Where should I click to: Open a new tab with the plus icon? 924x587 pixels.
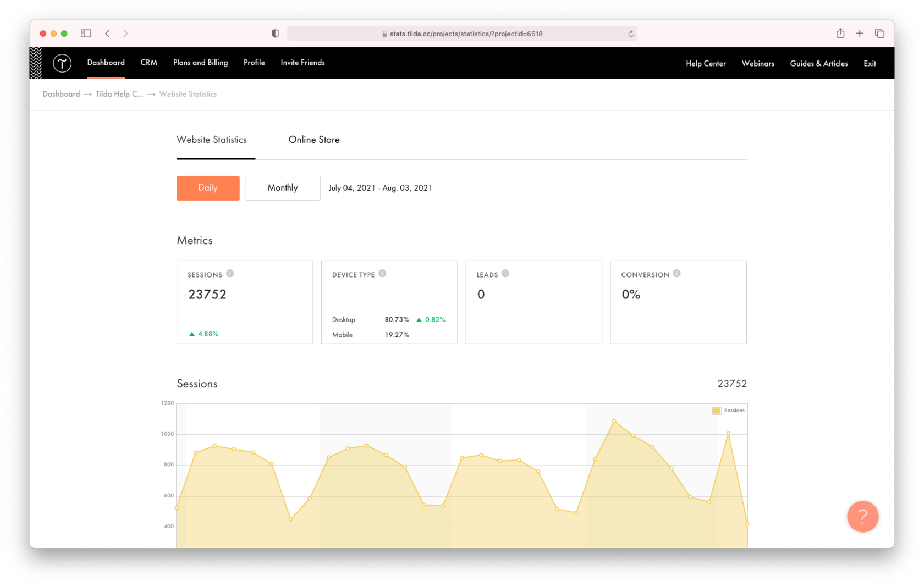tap(860, 34)
